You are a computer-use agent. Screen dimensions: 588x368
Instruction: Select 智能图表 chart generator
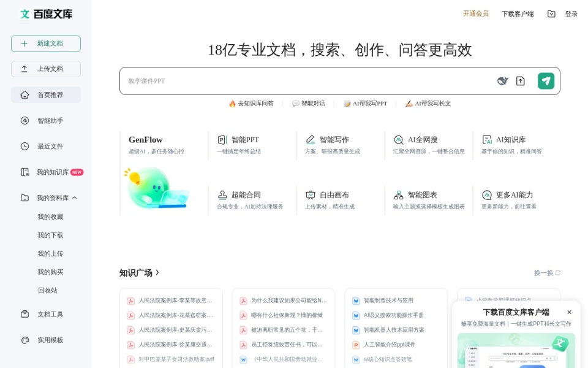(429, 200)
